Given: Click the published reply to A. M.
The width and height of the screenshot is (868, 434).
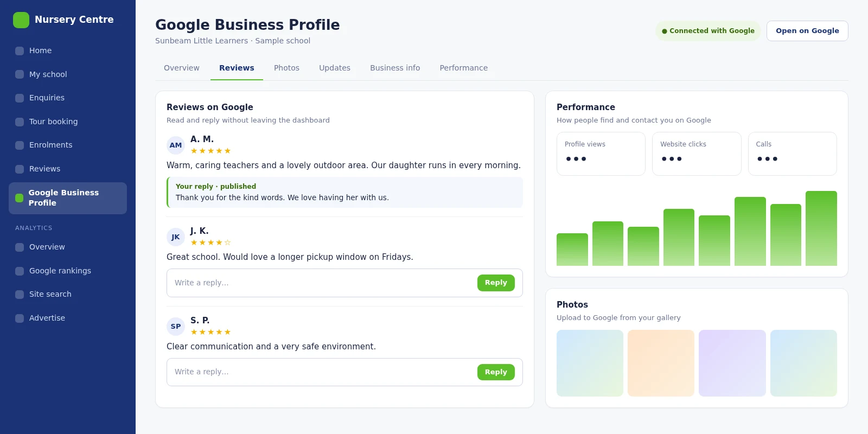Looking at the screenshot, I should click(344, 192).
